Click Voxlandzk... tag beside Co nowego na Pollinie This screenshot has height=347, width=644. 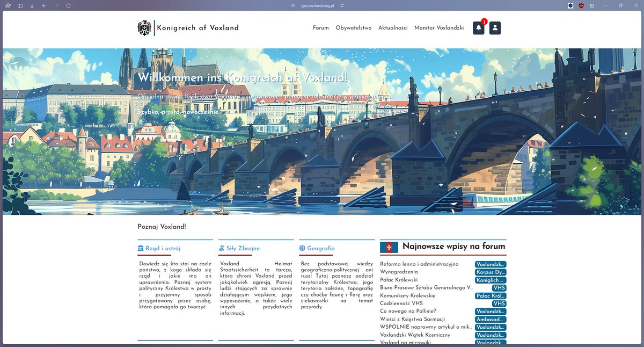pyautogui.click(x=491, y=312)
